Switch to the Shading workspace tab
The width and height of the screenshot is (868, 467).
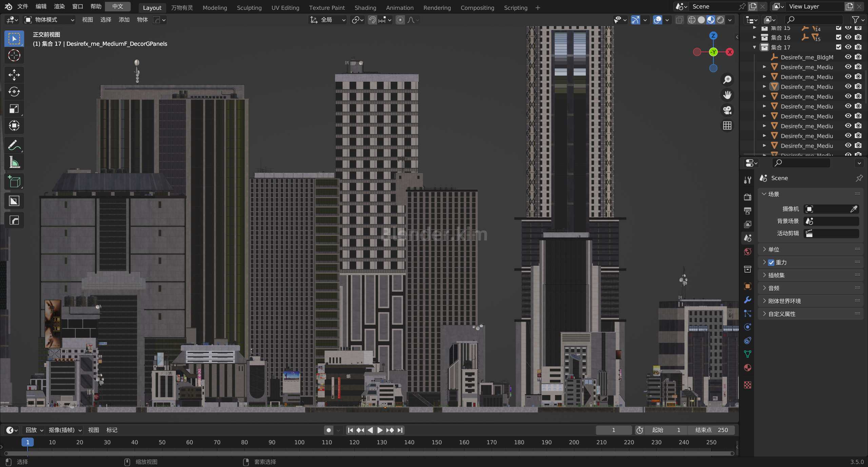click(x=365, y=7)
